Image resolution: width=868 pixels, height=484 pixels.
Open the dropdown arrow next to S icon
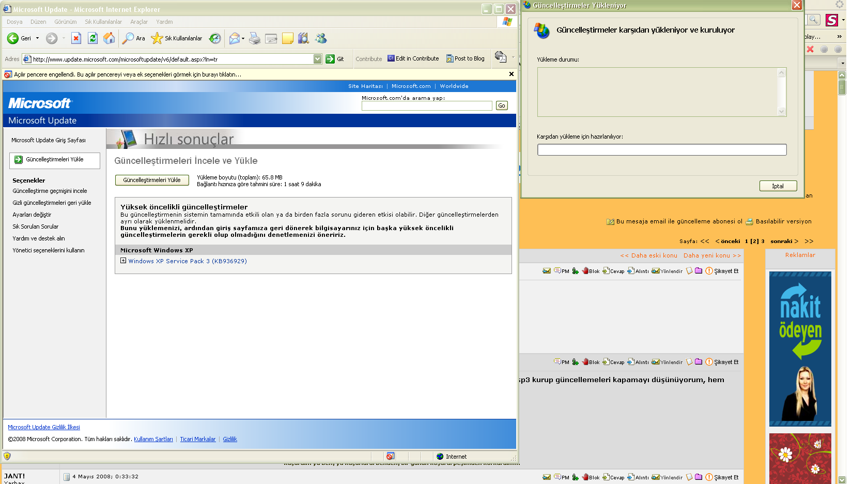[x=843, y=20]
